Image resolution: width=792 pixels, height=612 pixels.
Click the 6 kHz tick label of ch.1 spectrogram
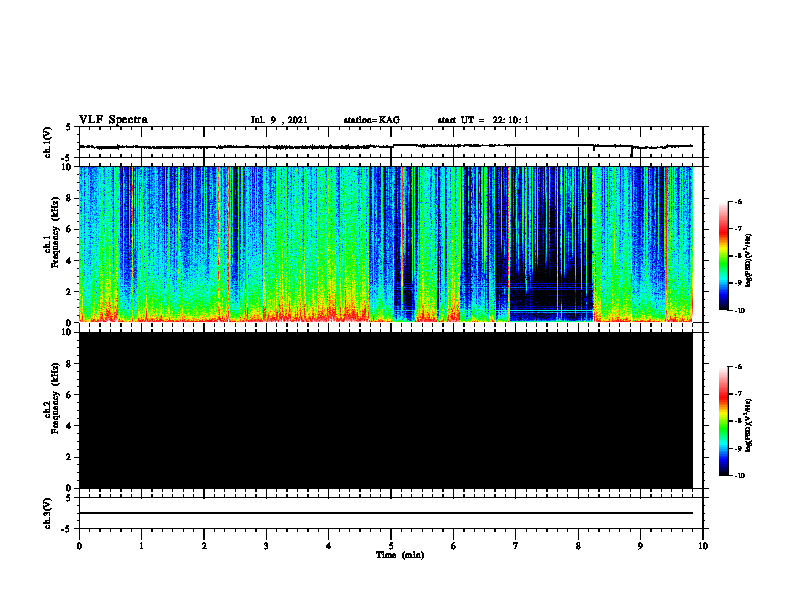(x=70, y=229)
